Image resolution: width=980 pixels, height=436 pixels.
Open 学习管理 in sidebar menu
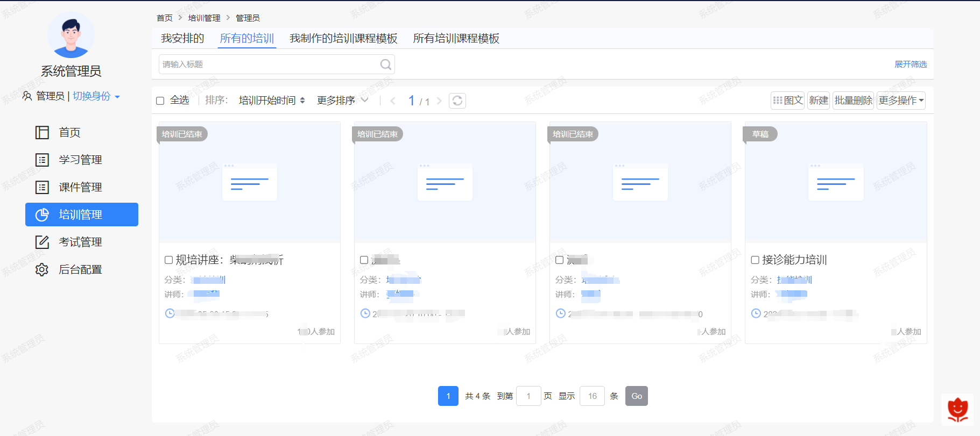point(82,160)
